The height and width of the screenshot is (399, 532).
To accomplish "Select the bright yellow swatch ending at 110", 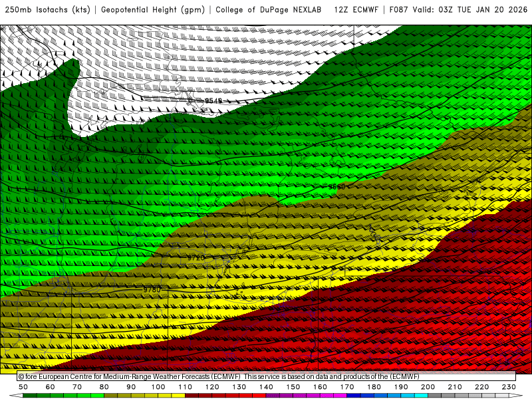I will pos(178,396).
